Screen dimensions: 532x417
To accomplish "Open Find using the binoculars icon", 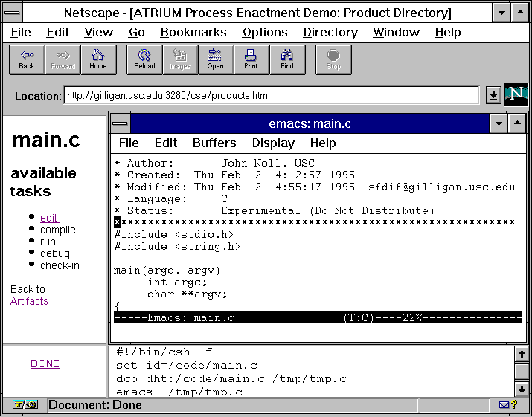I will 287,59.
